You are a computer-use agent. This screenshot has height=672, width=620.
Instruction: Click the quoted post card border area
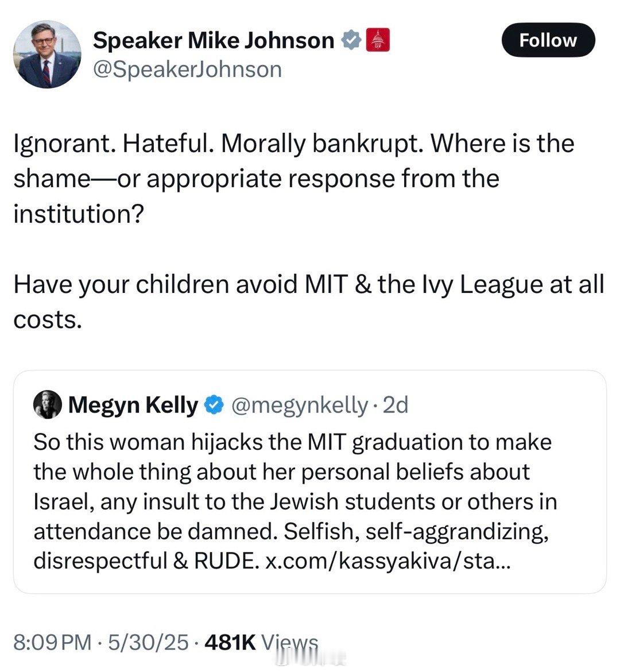pyautogui.click(x=310, y=482)
